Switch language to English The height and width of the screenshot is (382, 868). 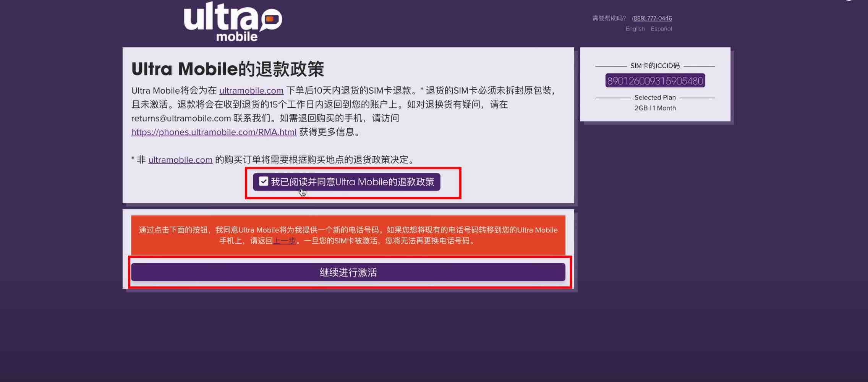(635, 29)
